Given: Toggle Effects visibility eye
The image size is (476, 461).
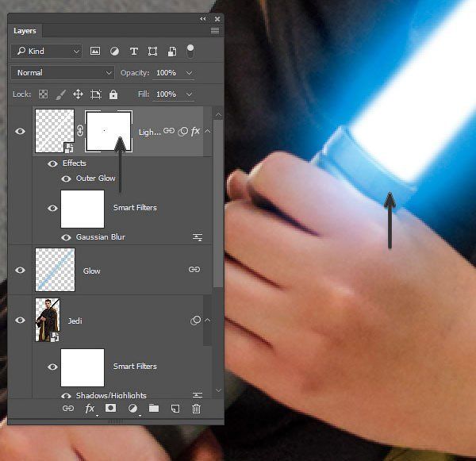Looking at the screenshot, I should click(x=52, y=163).
